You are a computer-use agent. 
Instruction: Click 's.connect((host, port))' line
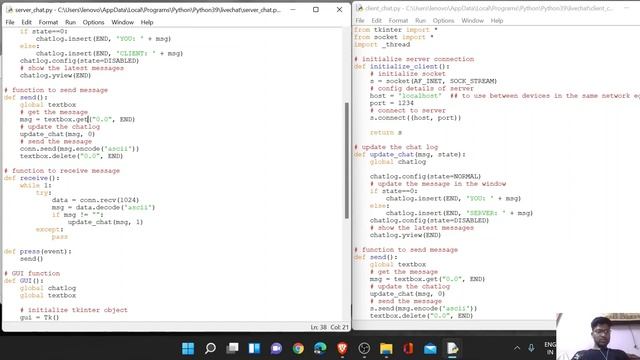click(415, 118)
